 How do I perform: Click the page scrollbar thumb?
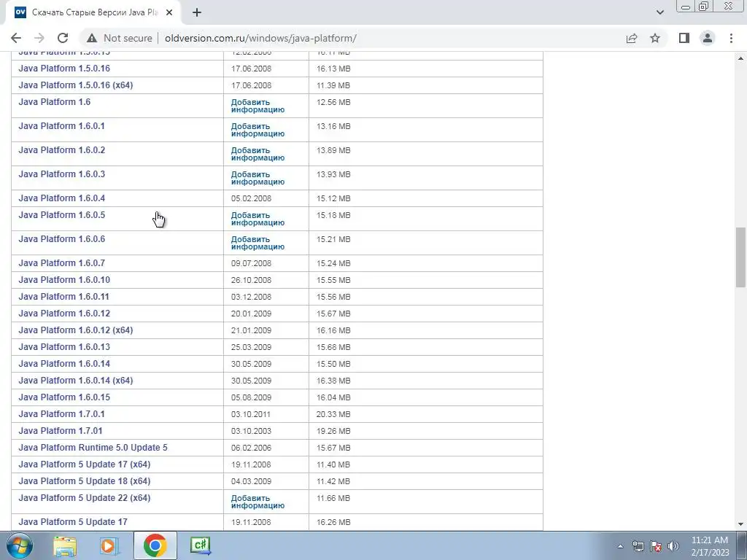tap(740, 257)
